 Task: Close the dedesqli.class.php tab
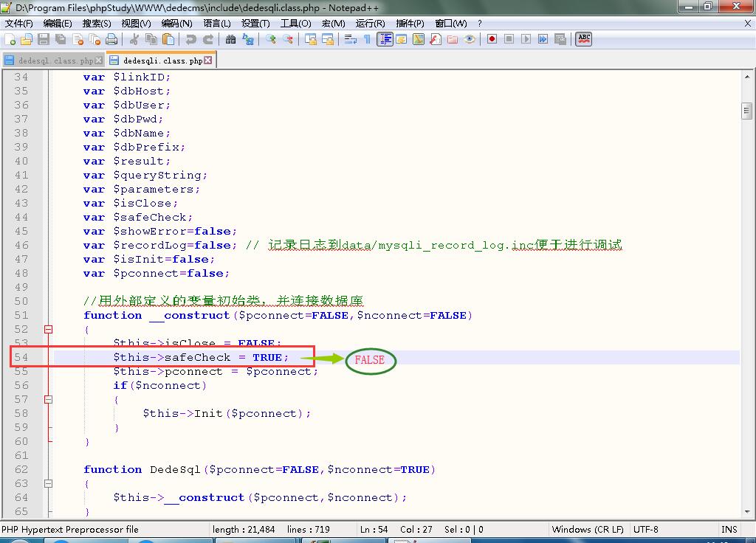208,60
